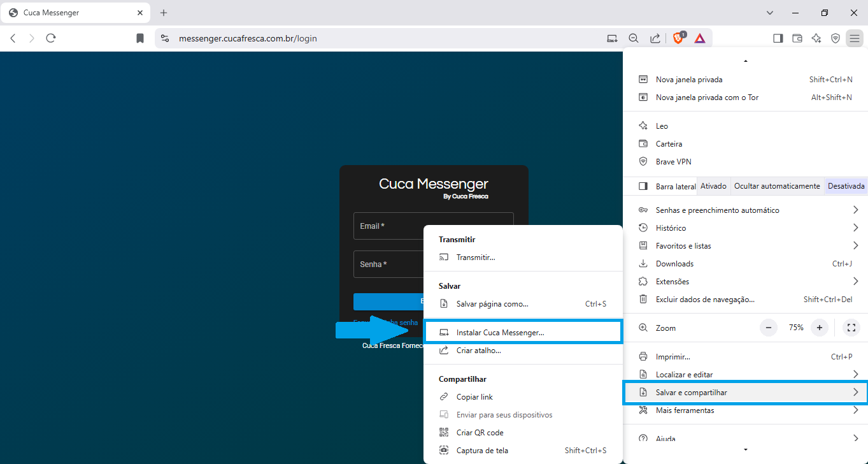The width and height of the screenshot is (868, 464).
Task: Click the install app icon in address bar
Action: click(x=612, y=38)
